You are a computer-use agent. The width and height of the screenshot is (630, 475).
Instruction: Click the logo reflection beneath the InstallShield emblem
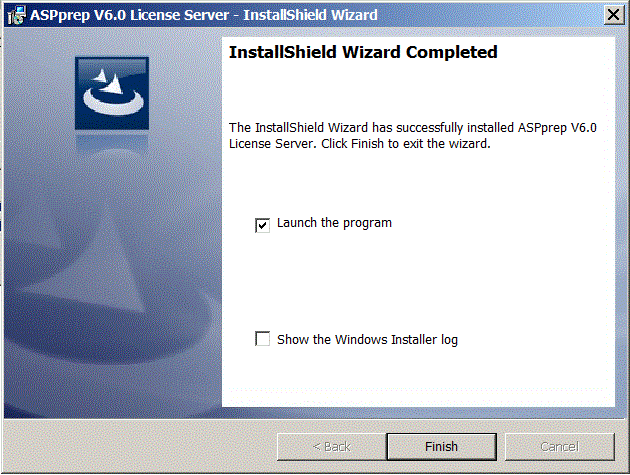[x=112, y=143]
